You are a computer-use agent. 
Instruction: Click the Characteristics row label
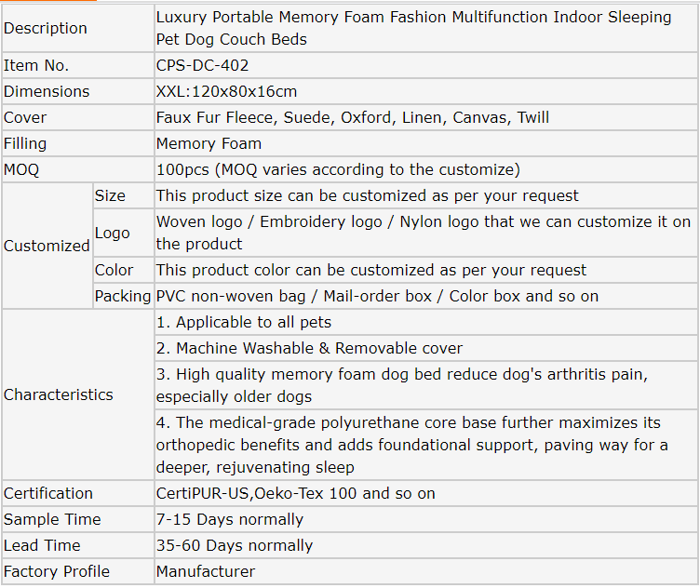(x=59, y=394)
